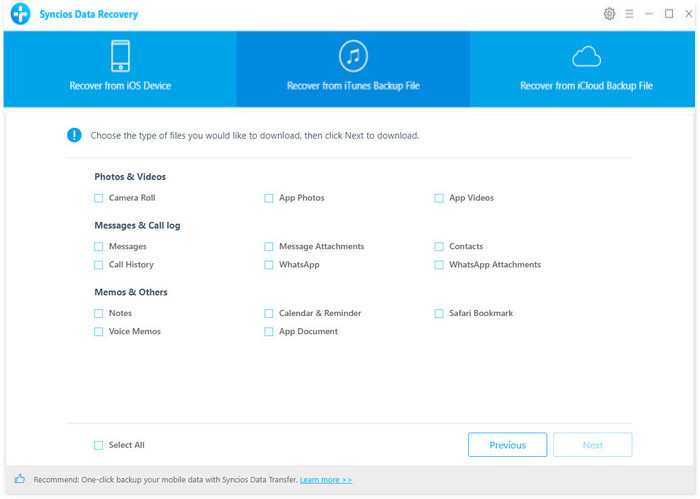
Task: Enable the App Photos checkbox
Action: point(268,198)
